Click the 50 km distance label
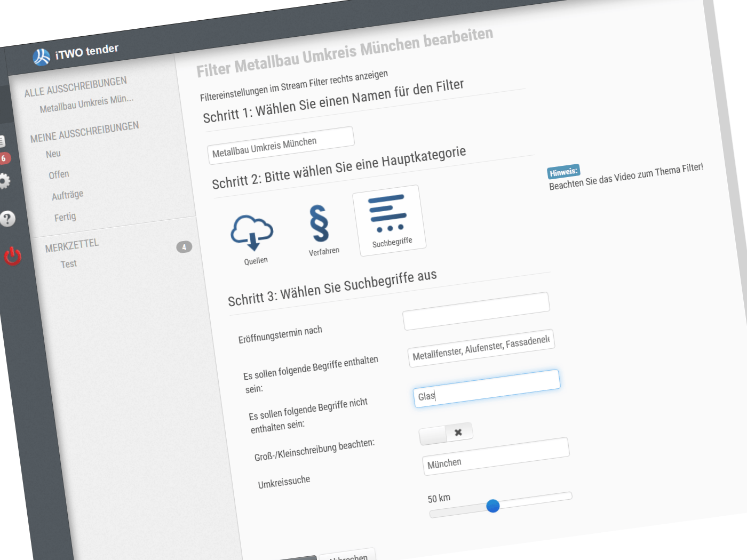The image size is (747, 560). [x=439, y=498]
